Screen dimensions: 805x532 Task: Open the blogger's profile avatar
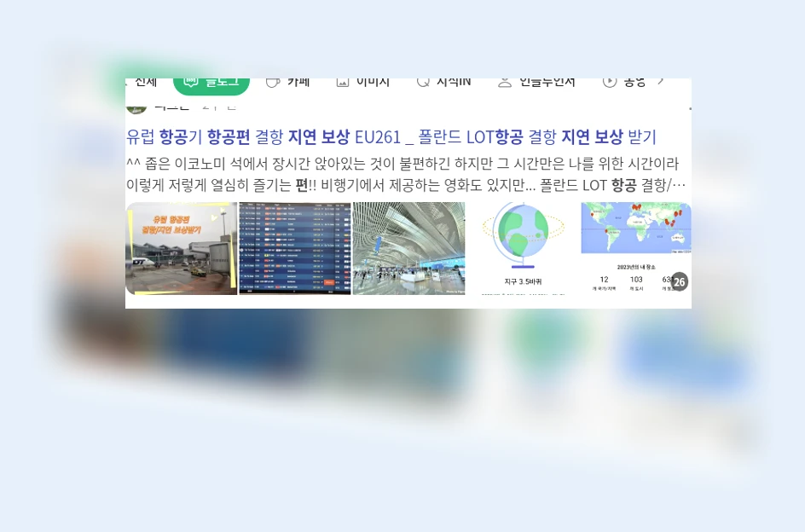(136, 109)
